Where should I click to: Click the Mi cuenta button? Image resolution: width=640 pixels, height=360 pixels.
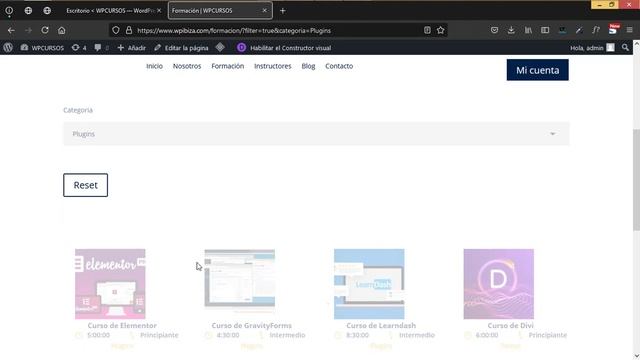(538, 70)
